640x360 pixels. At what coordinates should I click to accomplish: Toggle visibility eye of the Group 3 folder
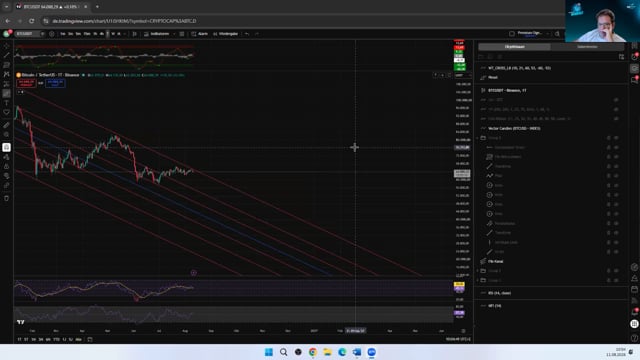616,138
